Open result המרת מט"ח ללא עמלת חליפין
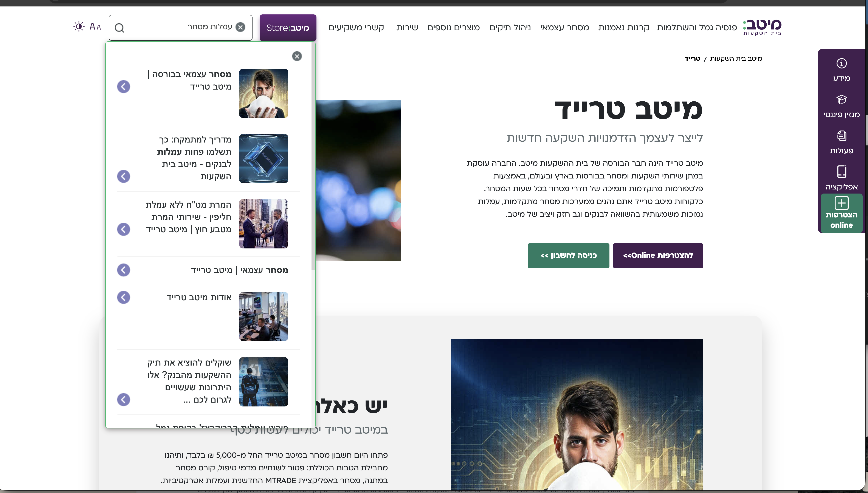The image size is (868, 493). [189, 217]
